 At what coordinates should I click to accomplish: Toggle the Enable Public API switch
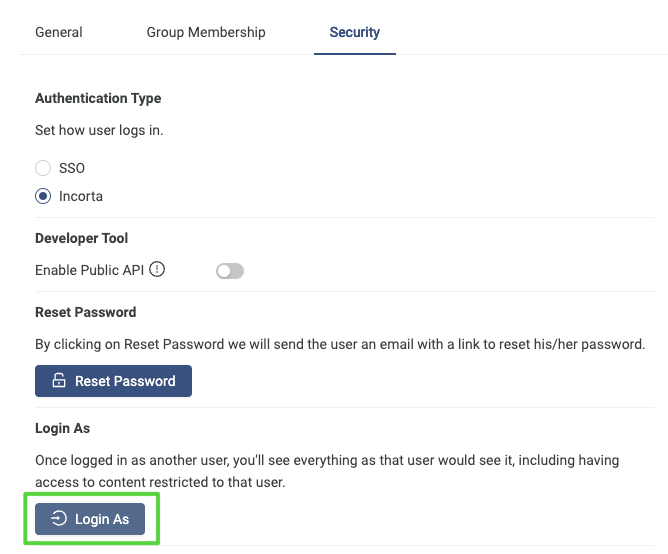point(230,270)
